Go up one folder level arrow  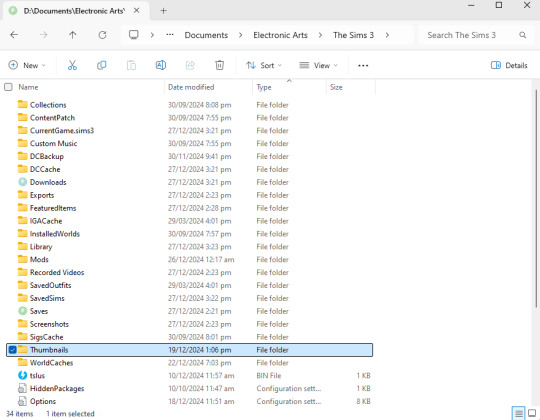(73, 35)
